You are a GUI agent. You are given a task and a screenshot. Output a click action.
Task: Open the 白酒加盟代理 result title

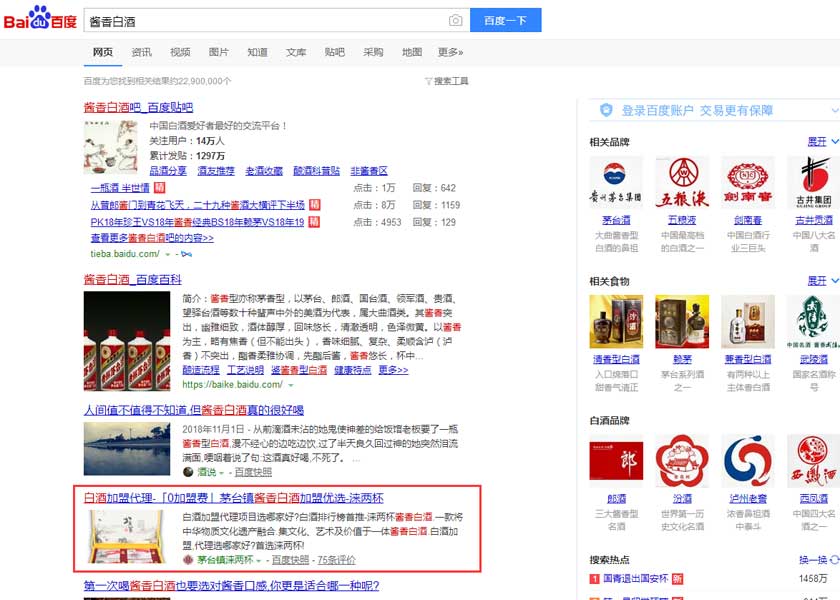click(x=234, y=498)
